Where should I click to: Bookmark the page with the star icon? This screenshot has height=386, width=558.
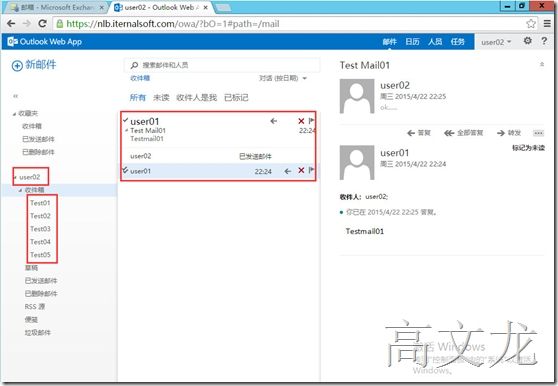pos(531,23)
